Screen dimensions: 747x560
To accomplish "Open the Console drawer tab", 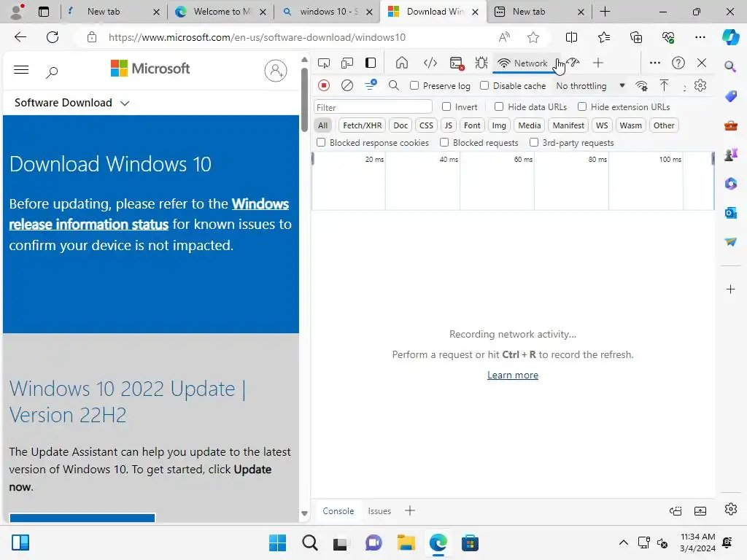I will 338,511.
